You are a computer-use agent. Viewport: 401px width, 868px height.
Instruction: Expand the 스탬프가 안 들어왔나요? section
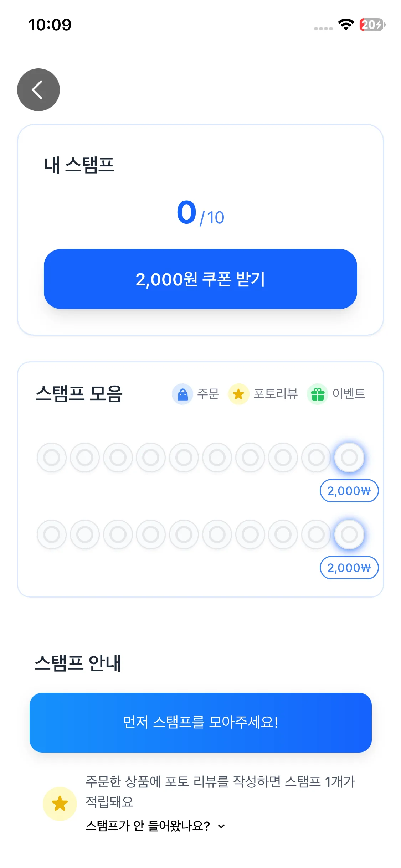pos(148,826)
